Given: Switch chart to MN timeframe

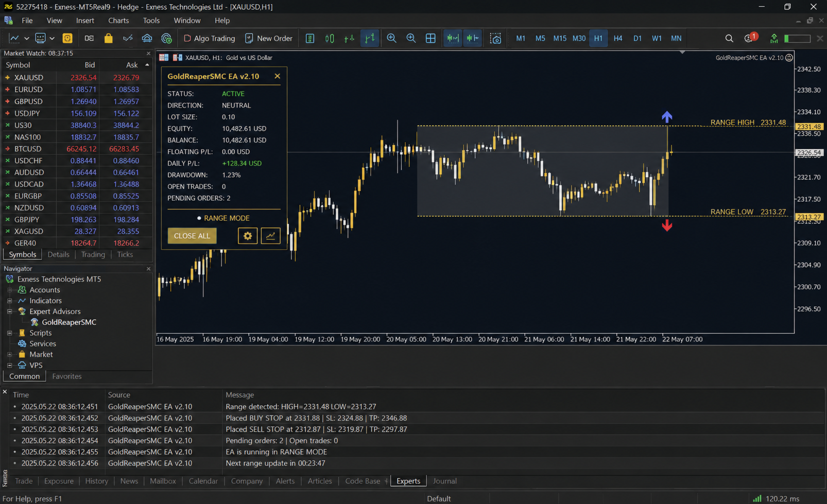Looking at the screenshot, I should click(676, 38).
